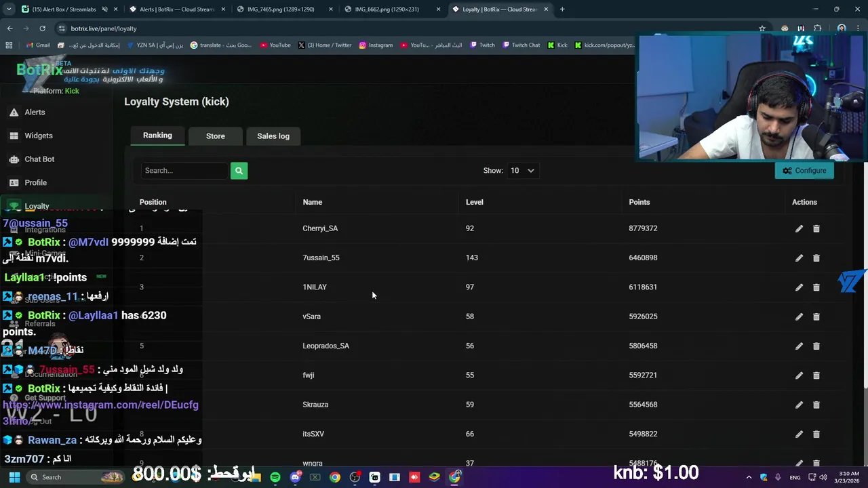The image size is (868, 488).
Task: Select points value 8779372
Action: click(643, 228)
